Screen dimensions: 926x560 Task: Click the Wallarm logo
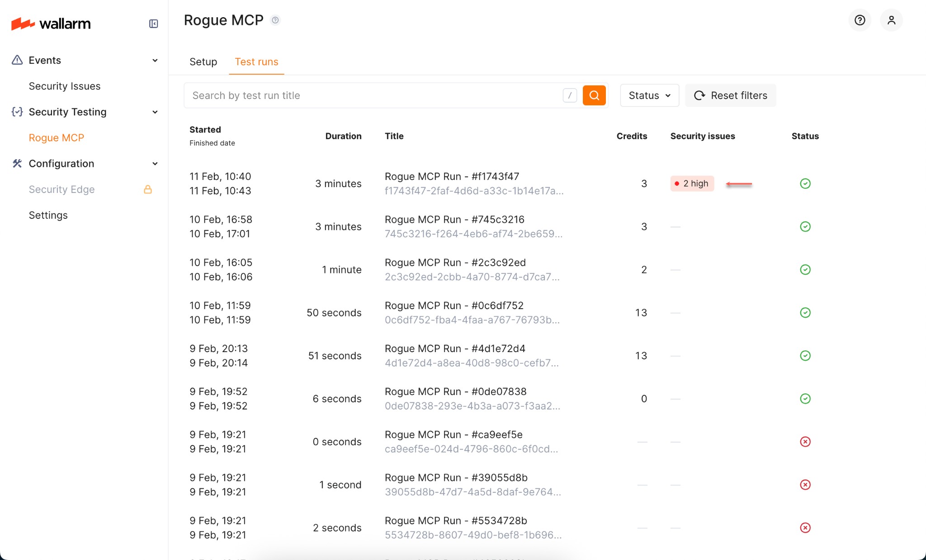point(51,24)
